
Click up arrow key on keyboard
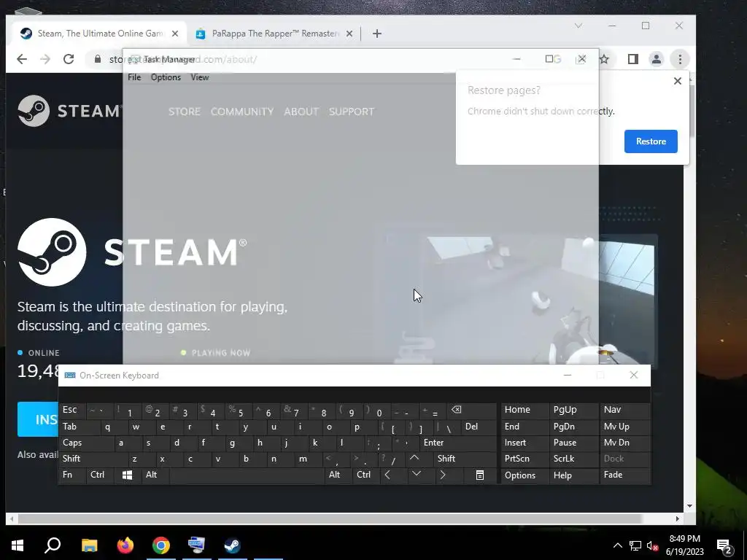[x=420, y=459]
